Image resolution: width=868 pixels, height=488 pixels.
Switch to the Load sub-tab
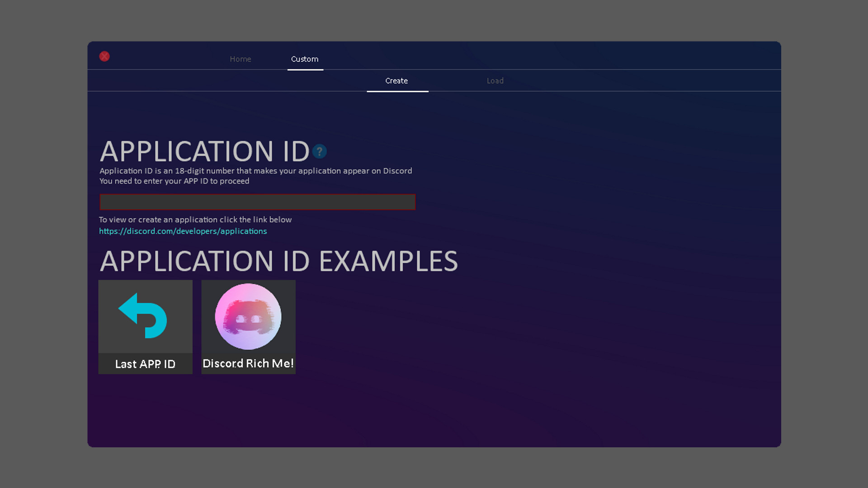tap(495, 81)
